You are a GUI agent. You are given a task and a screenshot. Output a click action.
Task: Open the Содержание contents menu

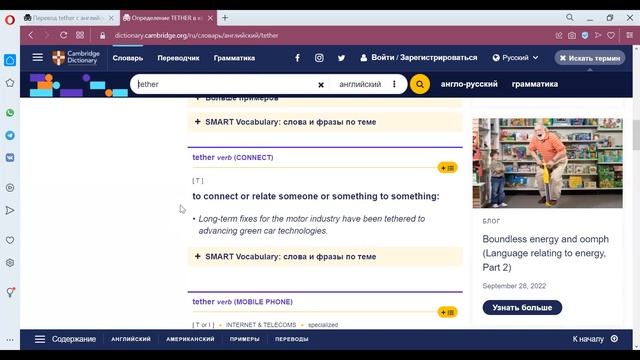tap(65, 339)
